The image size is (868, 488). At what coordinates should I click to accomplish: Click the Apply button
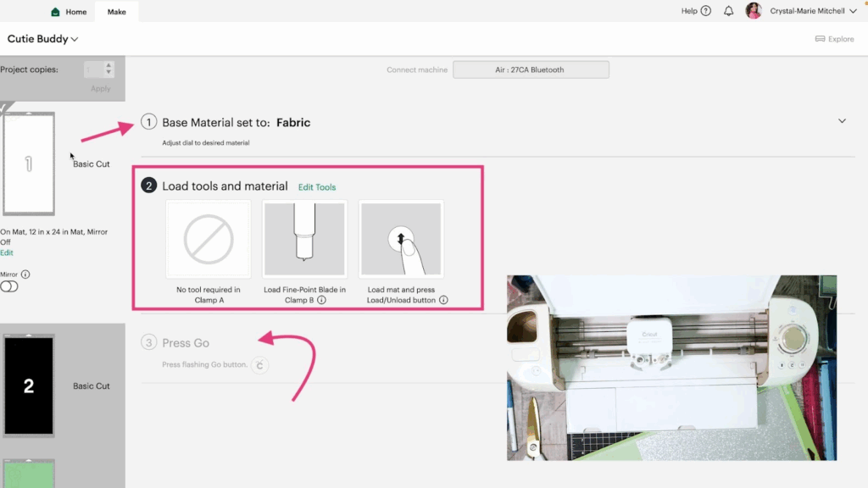coord(101,88)
